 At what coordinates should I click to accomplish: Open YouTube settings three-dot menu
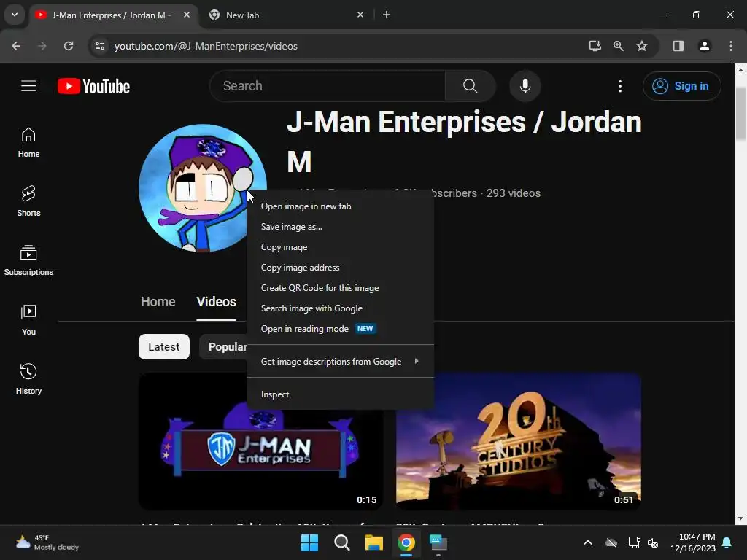coord(620,86)
